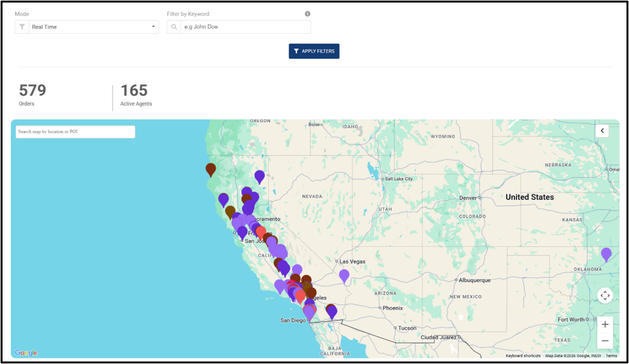This screenshot has width=629, height=364.
Task: Click the Boise city label
Action: tap(314, 125)
